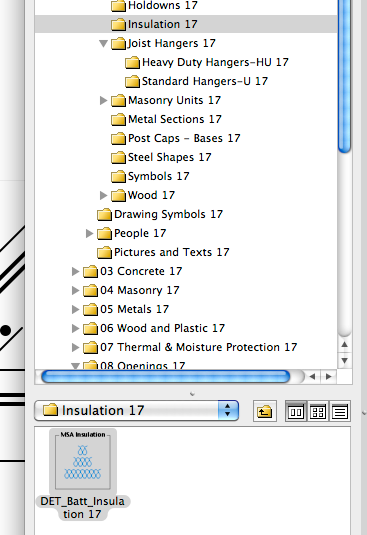
Task: Select the Standard Hangers-U 17 label
Action: click(205, 81)
